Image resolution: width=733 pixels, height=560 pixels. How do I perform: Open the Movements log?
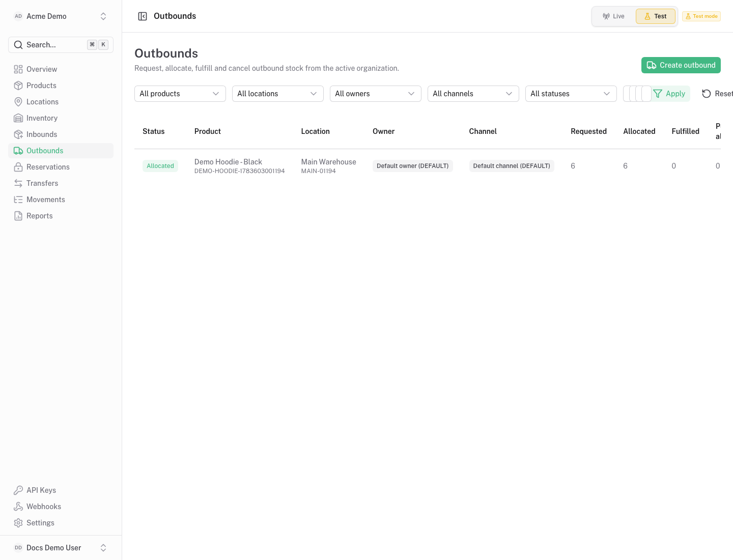point(61,200)
